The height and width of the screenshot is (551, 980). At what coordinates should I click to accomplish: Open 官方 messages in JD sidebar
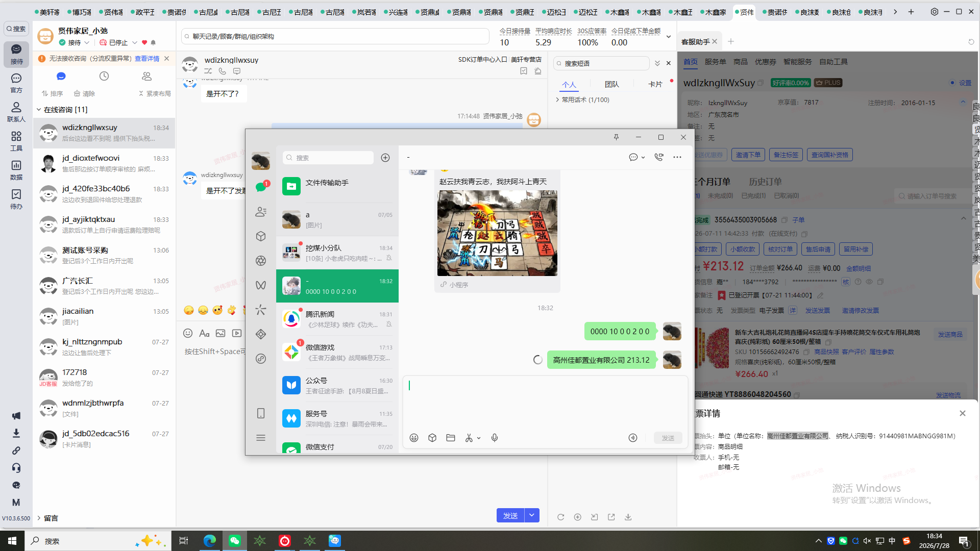(16, 83)
